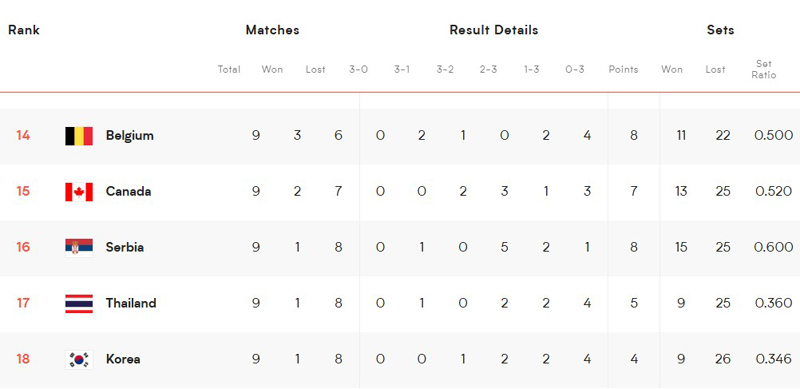Click the Thailand flag icon
800x389 pixels.
(x=79, y=304)
